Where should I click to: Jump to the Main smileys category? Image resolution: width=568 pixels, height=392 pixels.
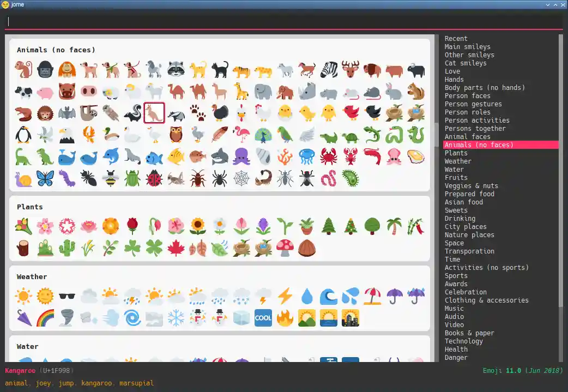click(x=467, y=47)
